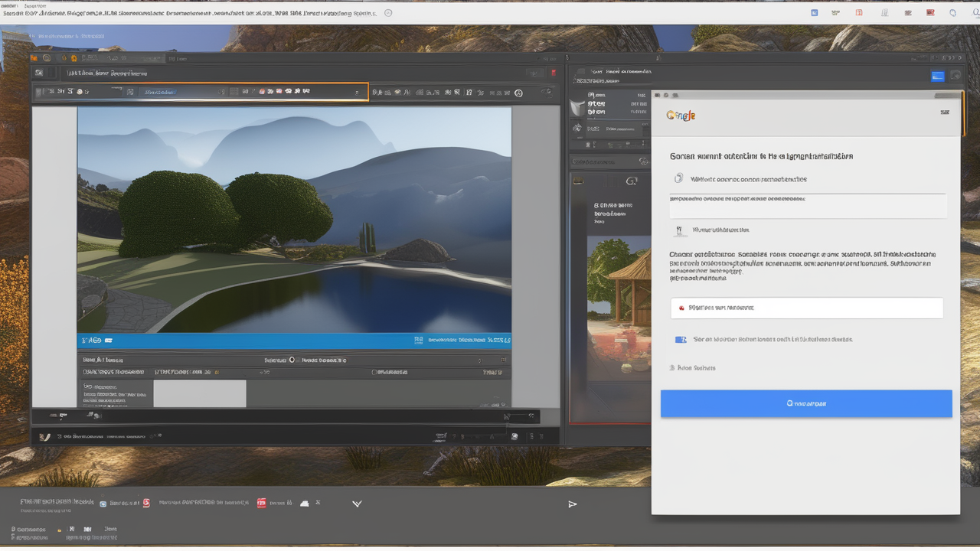
Task: Toggle the circular radio button in timeline header
Action: 292,360
